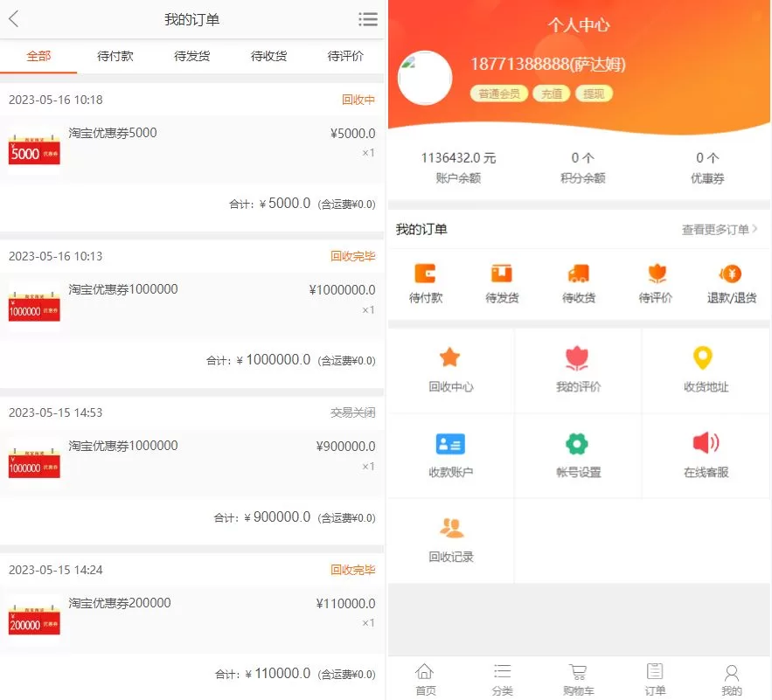Go to 首页 in bottom navigation
The width and height of the screenshot is (772, 700).
point(426,679)
